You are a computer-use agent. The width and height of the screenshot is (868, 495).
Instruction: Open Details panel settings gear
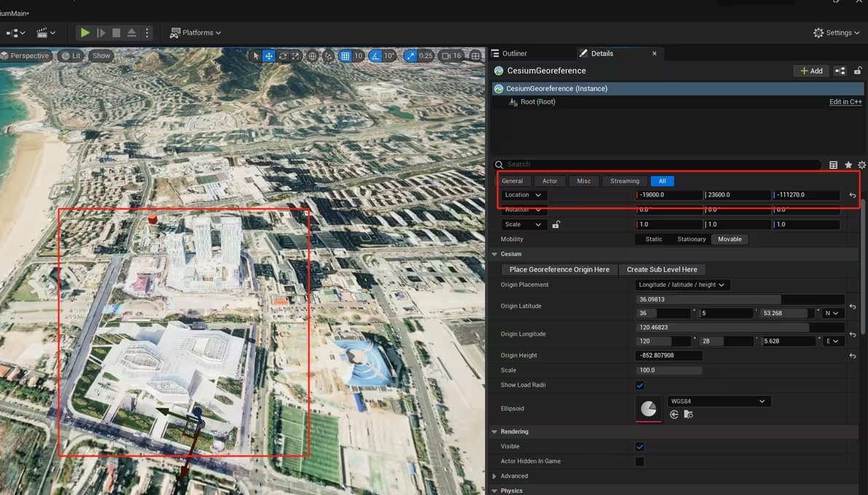point(861,165)
